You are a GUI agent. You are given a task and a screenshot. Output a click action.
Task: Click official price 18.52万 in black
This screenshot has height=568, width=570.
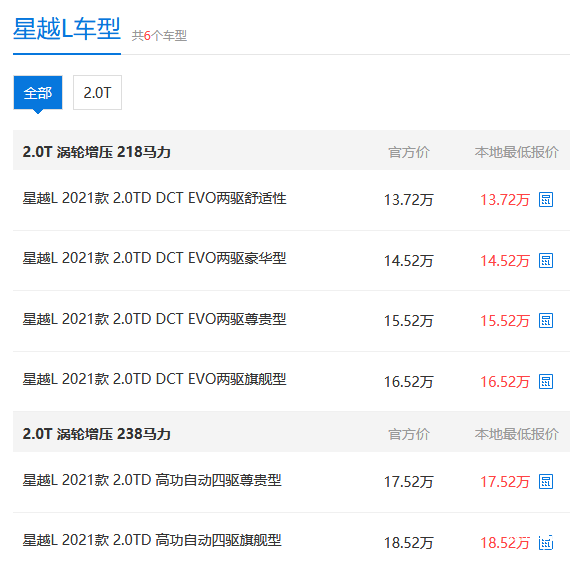(409, 543)
